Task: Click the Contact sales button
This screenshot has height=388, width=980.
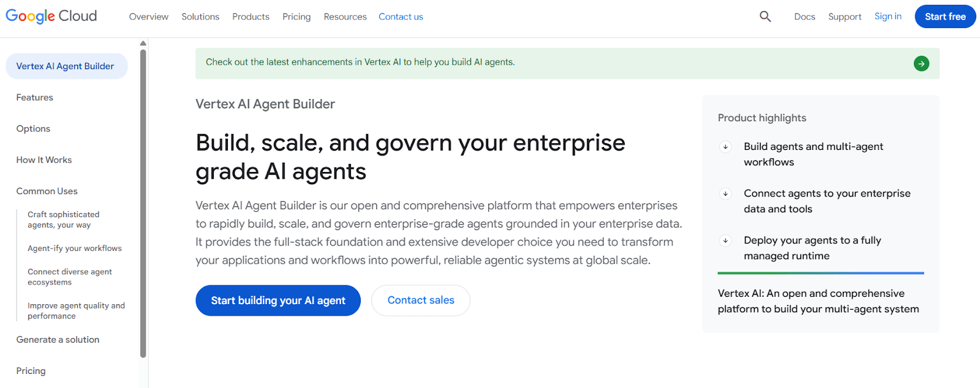Action: tap(421, 300)
